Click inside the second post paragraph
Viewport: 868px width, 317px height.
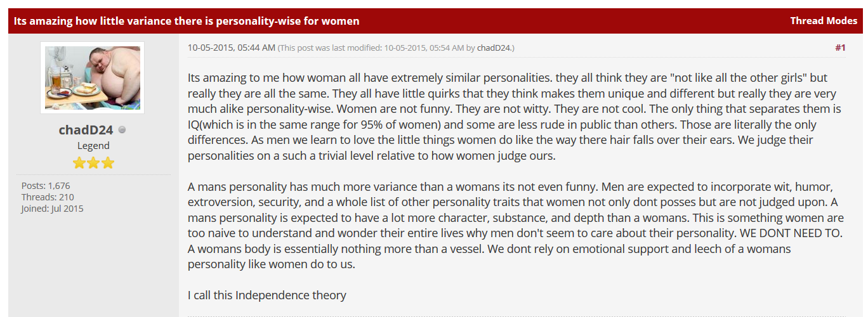[515, 226]
